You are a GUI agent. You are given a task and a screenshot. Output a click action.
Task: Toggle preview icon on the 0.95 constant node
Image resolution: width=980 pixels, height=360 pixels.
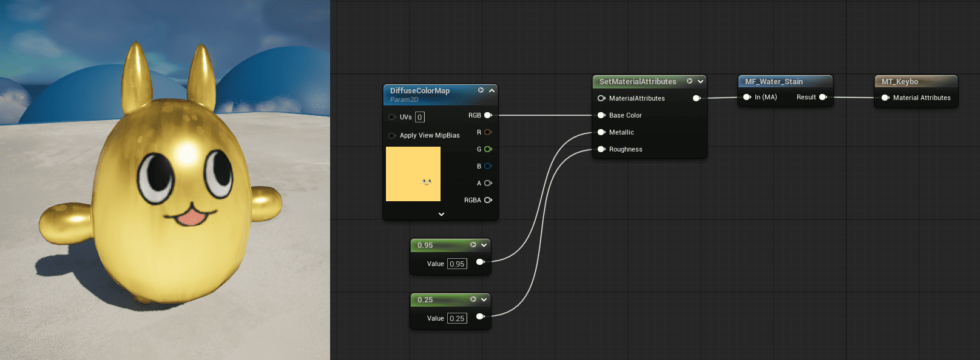point(473,245)
